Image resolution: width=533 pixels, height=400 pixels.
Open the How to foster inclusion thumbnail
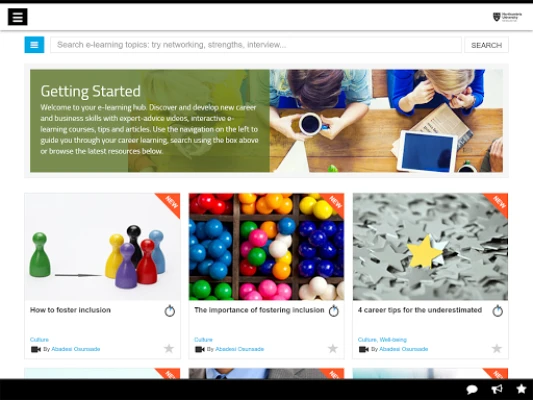pyautogui.click(x=102, y=247)
